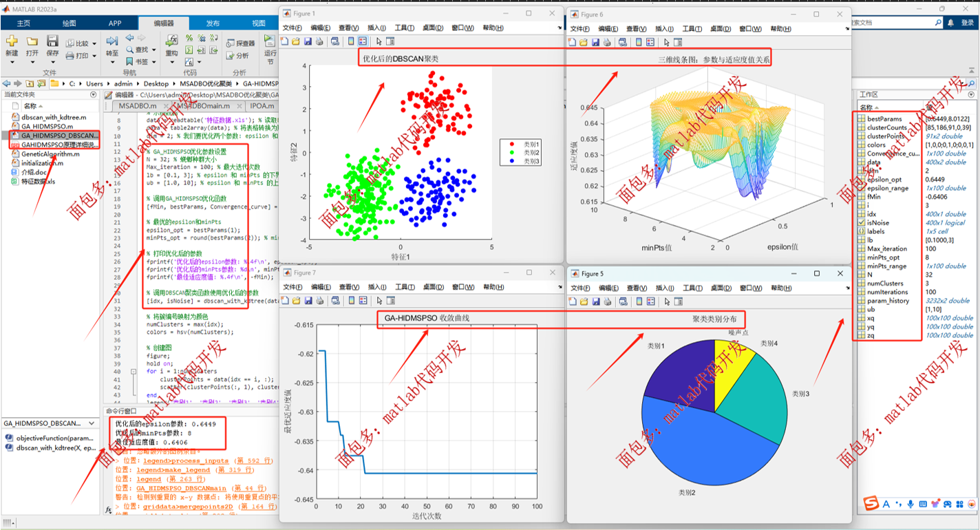Click the Analyze (分析) icon

click(231, 56)
